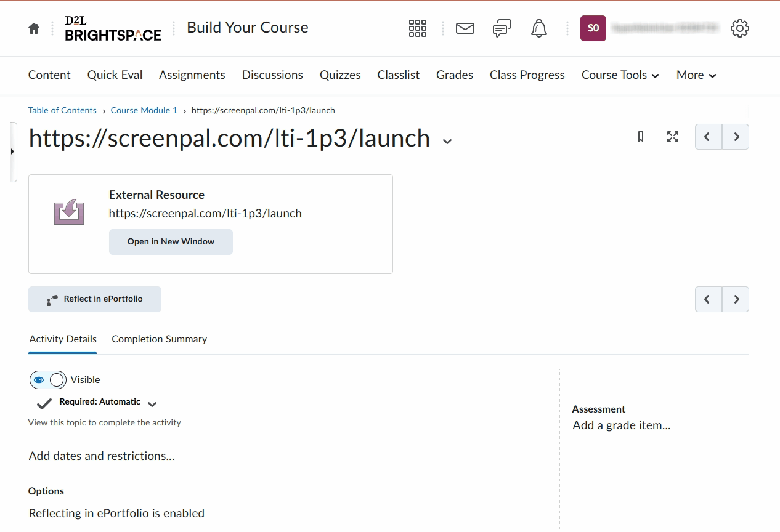Image resolution: width=780 pixels, height=532 pixels.
Task: Switch to the Completion Summary tab
Action: coord(159,339)
